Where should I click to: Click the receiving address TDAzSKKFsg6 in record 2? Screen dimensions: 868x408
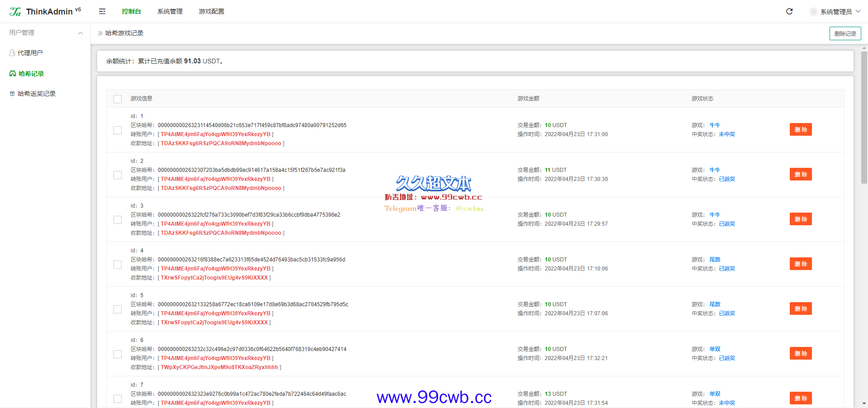coord(221,188)
